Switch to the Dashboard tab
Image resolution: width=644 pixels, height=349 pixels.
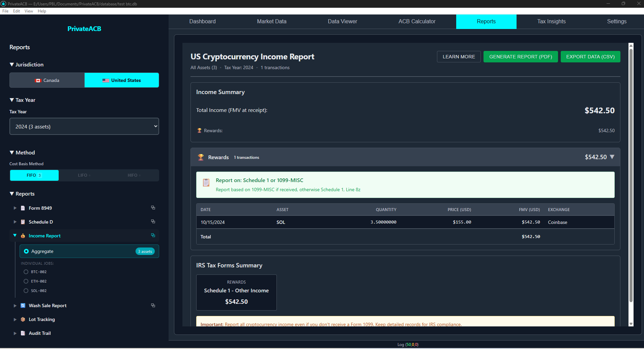202,22
